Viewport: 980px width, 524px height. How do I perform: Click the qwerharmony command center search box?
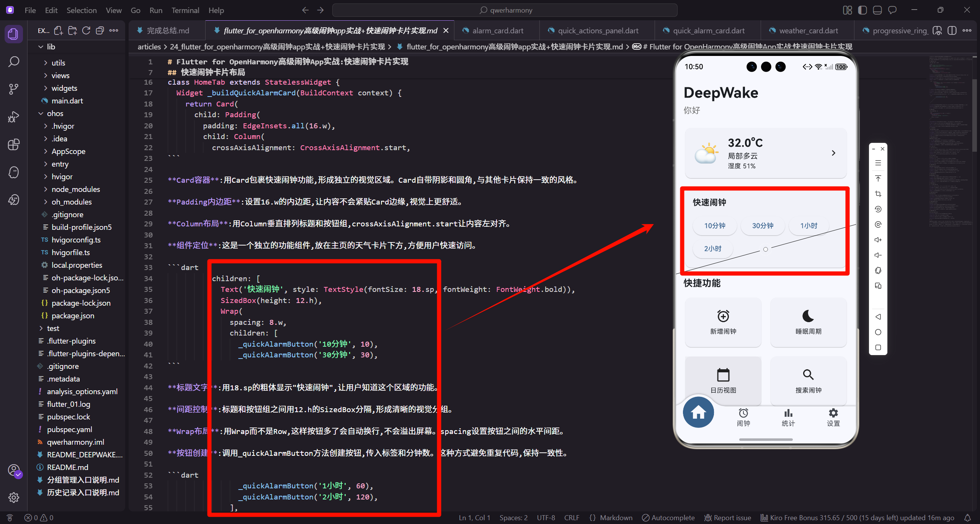[505, 10]
